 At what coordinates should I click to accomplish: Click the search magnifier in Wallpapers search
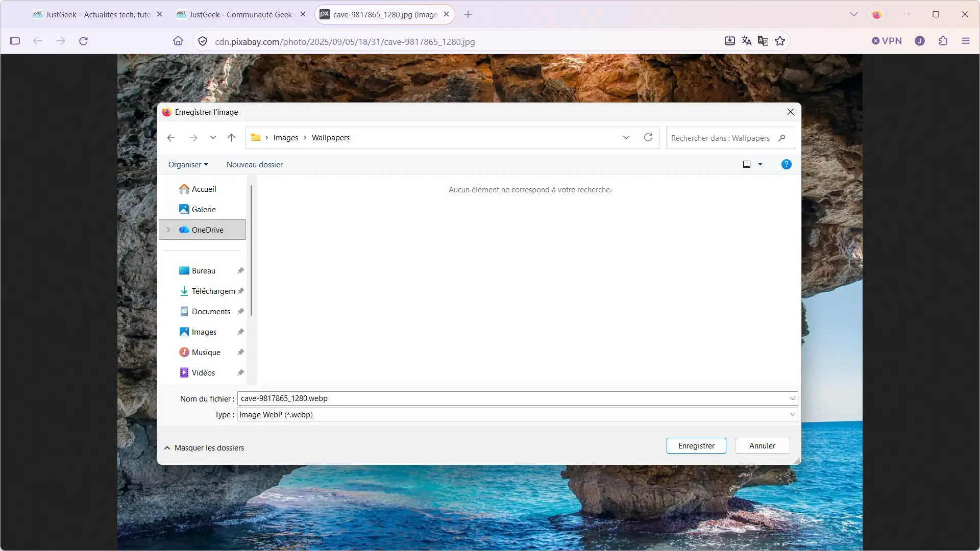(x=781, y=138)
